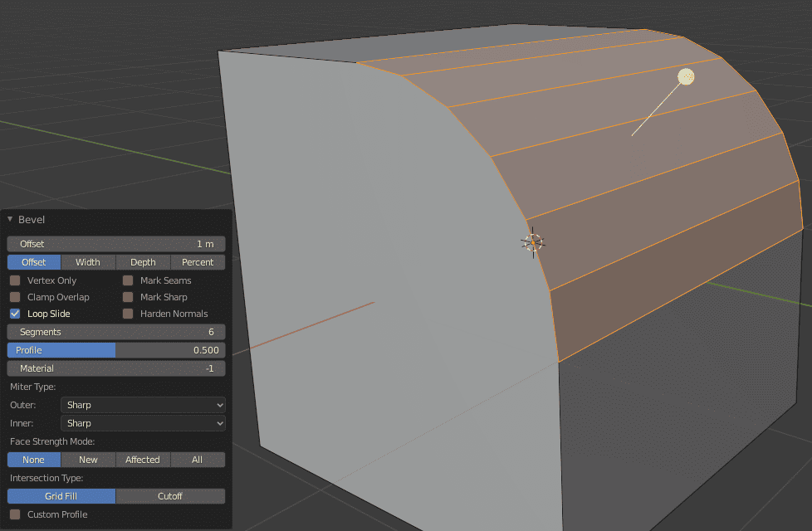Screen dimensions: 812x531
Task: Enable Mark Sharp
Action: tap(127, 297)
